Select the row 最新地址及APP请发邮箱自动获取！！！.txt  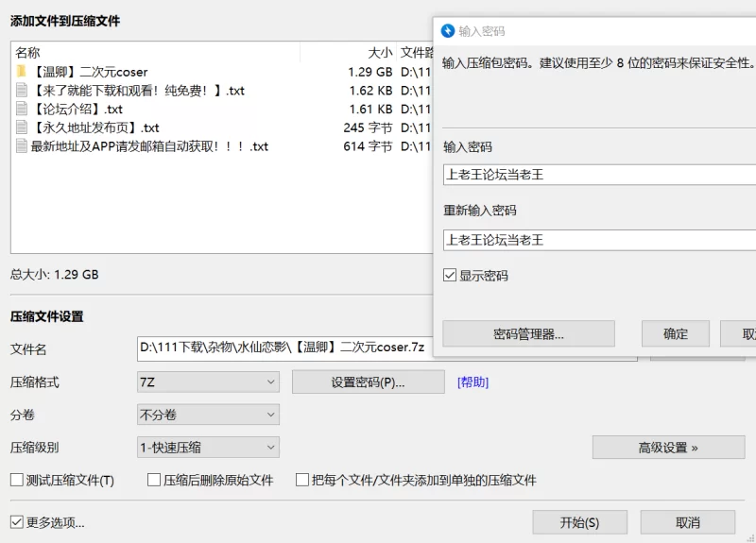click(222, 146)
